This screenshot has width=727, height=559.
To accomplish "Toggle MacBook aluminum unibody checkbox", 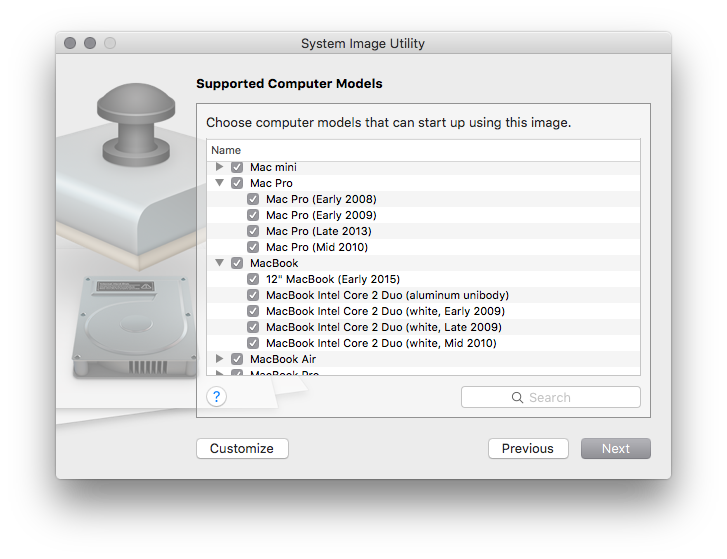I will click(x=253, y=295).
